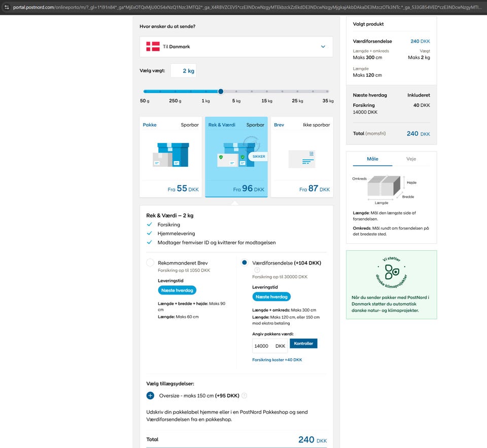Click '240 DKK' price next to Værdiforsendelse
Image resolution: width=487 pixels, height=448 pixels.
click(420, 41)
